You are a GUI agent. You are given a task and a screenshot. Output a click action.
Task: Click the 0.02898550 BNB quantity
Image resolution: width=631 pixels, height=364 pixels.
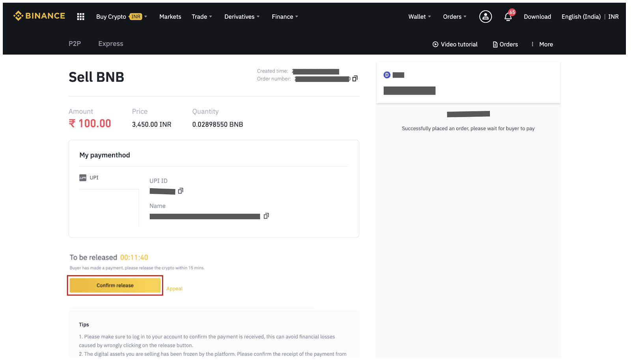click(218, 124)
